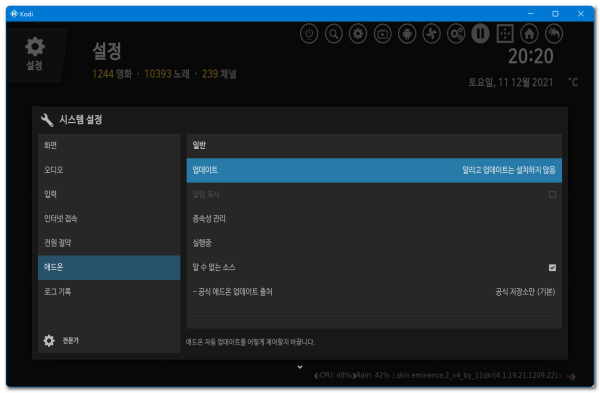Click the back arrow icon
Image resolution: width=600 pixels, height=393 pixels.
(554, 34)
